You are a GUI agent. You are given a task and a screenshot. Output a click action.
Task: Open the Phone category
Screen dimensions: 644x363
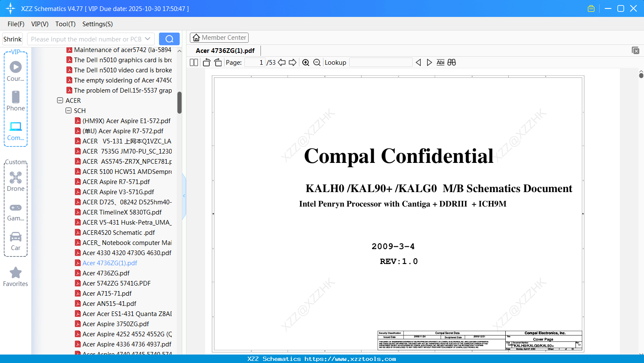pyautogui.click(x=16, y=101)
